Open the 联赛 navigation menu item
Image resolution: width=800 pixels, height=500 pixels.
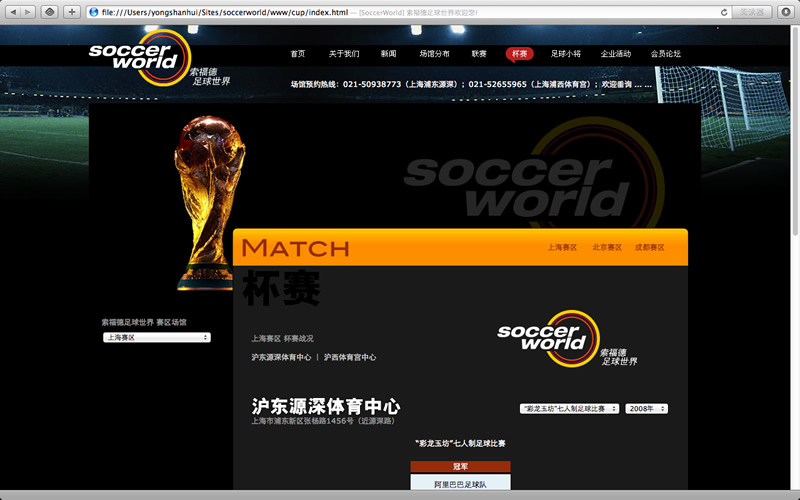coord(479,54)
